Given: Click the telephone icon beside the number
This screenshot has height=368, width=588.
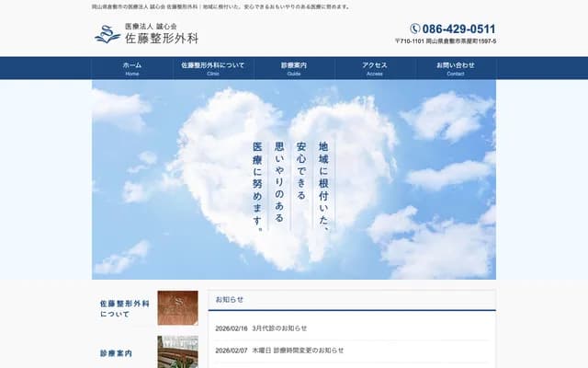Looking at the screenshot, I should click(415, 29).
